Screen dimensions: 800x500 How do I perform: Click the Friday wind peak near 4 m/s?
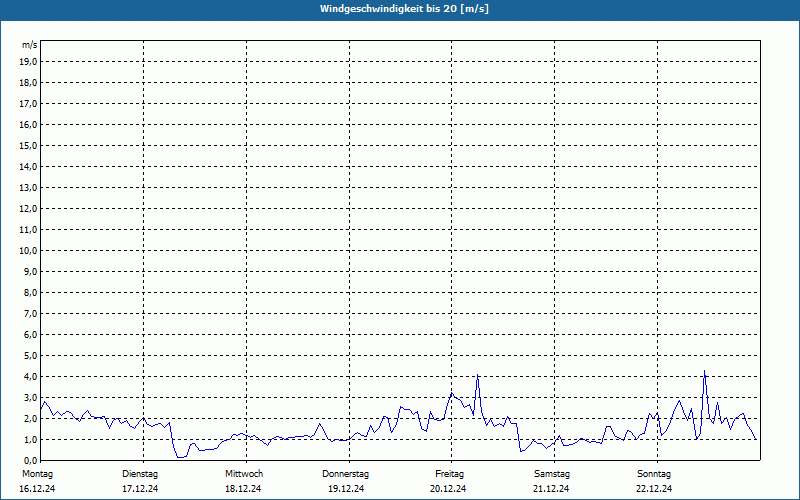tap(478, 375)
